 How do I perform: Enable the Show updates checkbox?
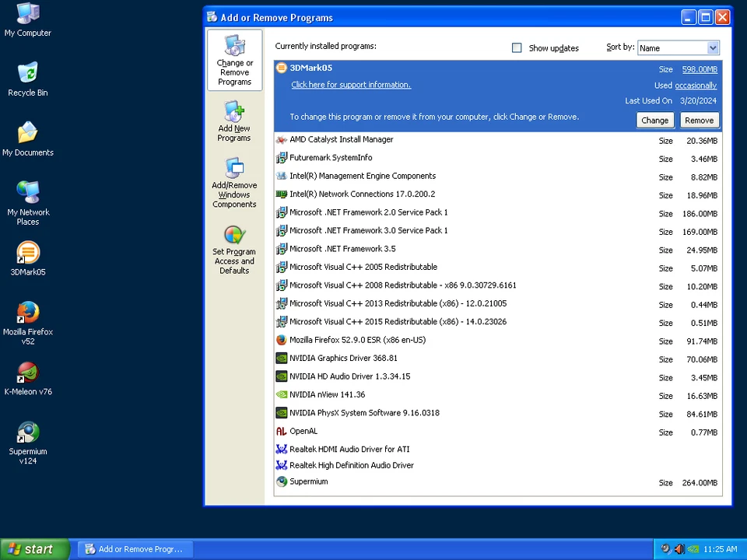(x=517, y=47)
